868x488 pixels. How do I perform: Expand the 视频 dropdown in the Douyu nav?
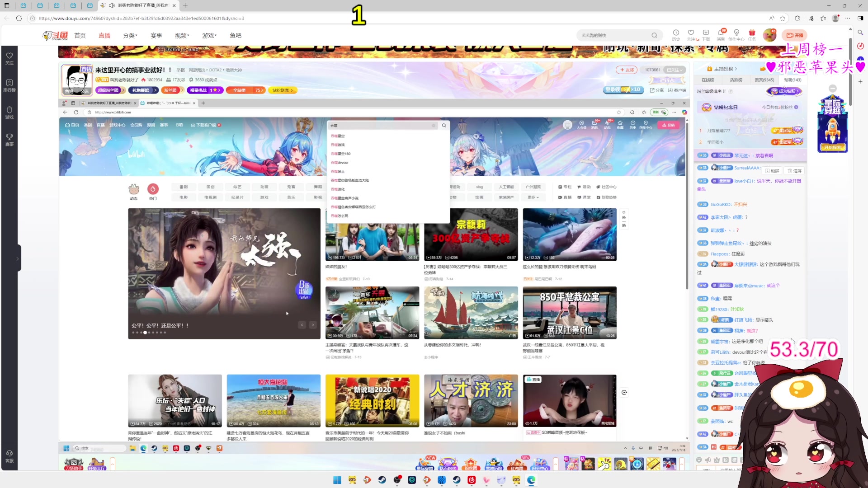182,35
